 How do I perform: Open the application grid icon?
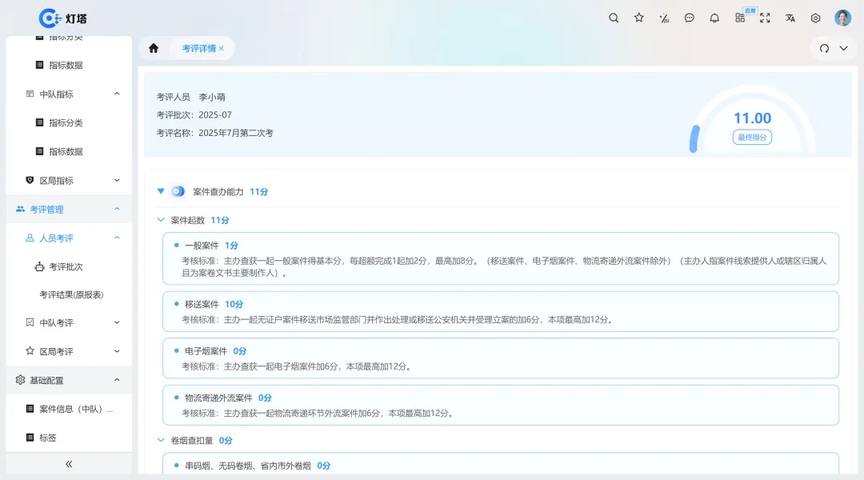click(x=740, y=18)
